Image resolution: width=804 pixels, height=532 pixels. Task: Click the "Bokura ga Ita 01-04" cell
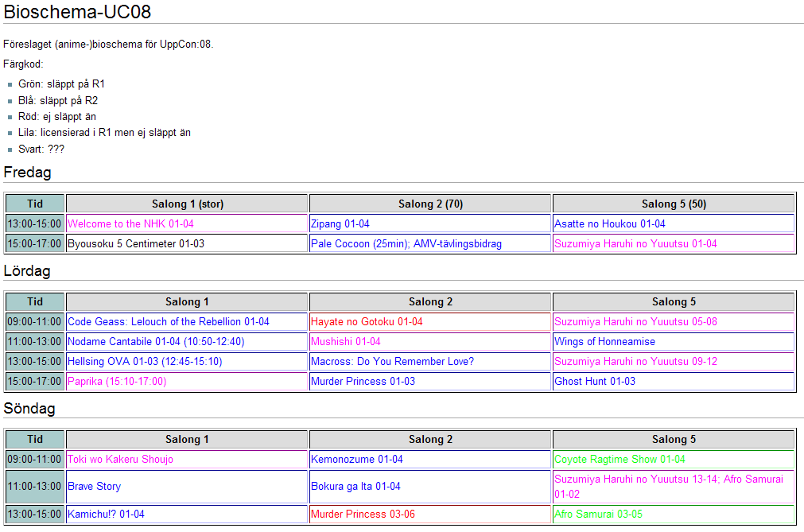tap(430, 487)
